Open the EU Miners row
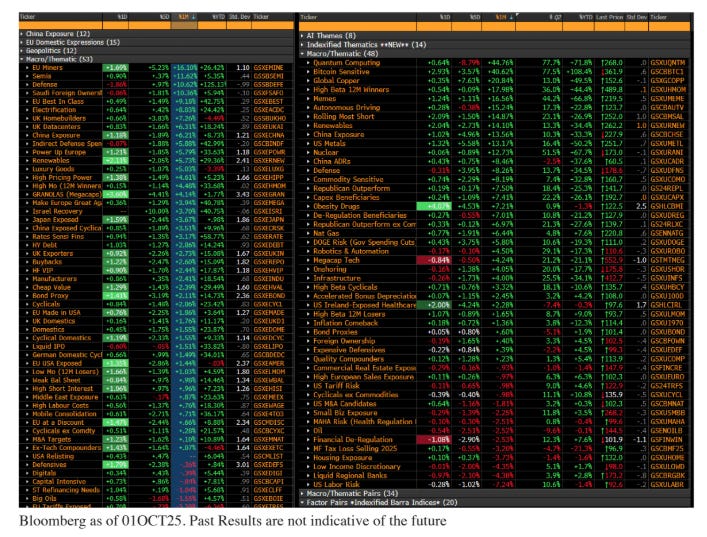707x537 pixels. point(156,68)
